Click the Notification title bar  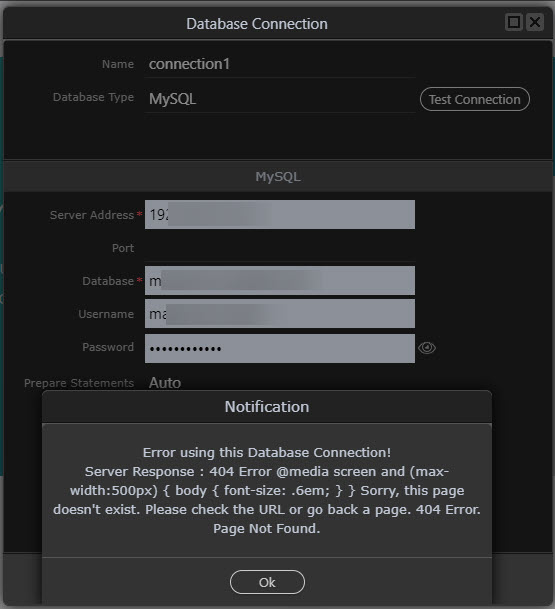click(267, 407)
